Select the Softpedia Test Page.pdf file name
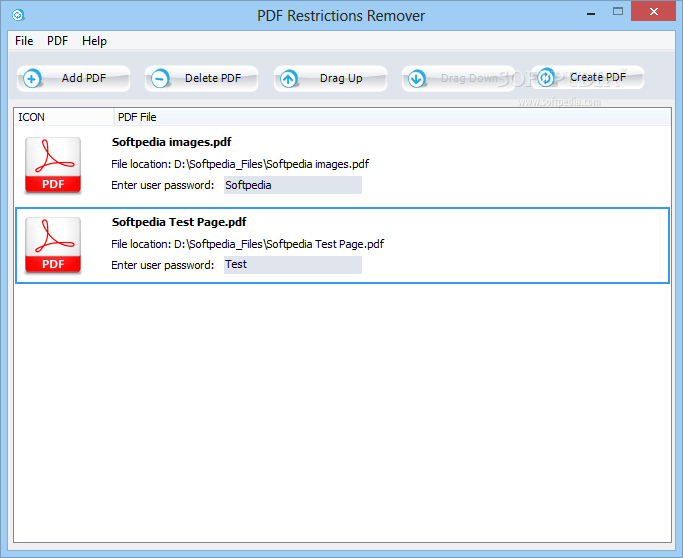The height and width of the screenshot is (558, 683). pyautogui.click(x=179, y=222)
